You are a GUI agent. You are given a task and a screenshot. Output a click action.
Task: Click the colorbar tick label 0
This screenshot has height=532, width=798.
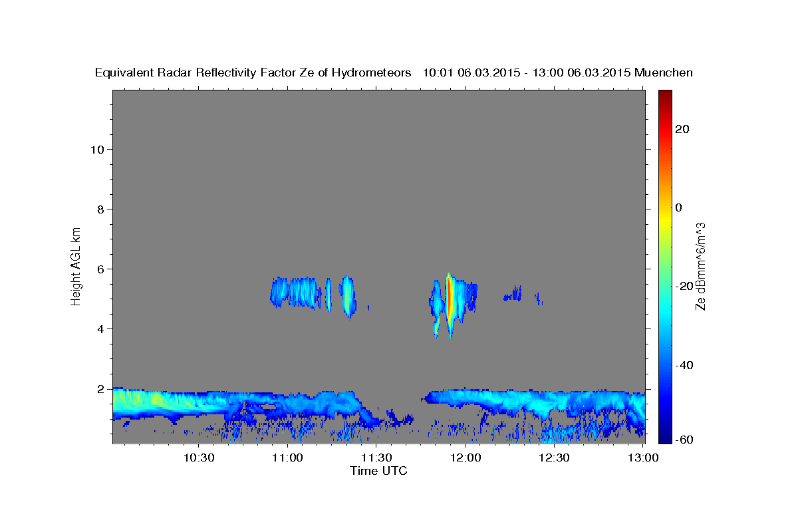pos(678,207)
